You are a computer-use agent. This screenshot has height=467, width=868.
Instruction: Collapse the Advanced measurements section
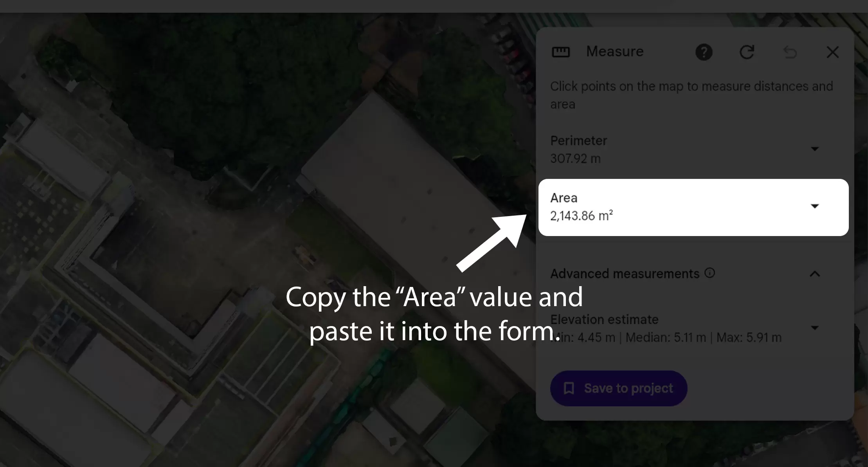coord(815,274)
